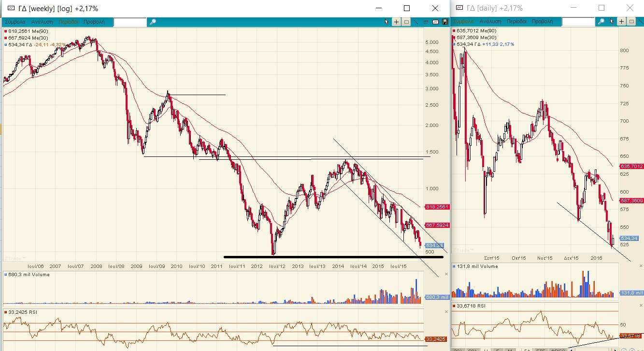644x351 pixels.
Task: Open the Περίοδοι menu in daily chart
Action: pos(517,22)
